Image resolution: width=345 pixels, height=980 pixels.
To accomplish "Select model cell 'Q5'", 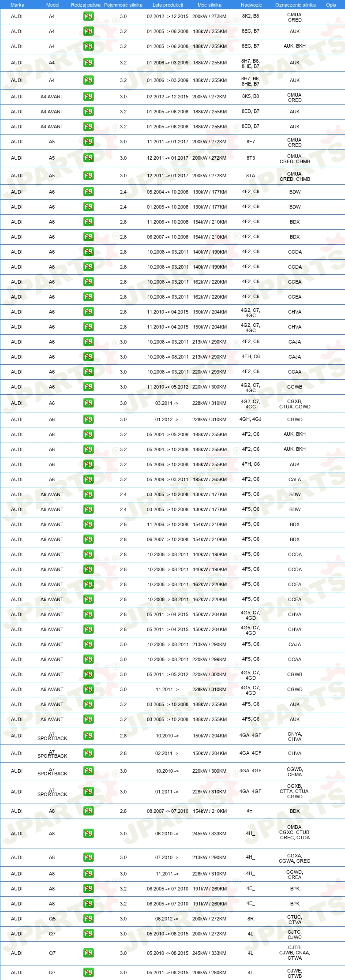I will [52, 919].
